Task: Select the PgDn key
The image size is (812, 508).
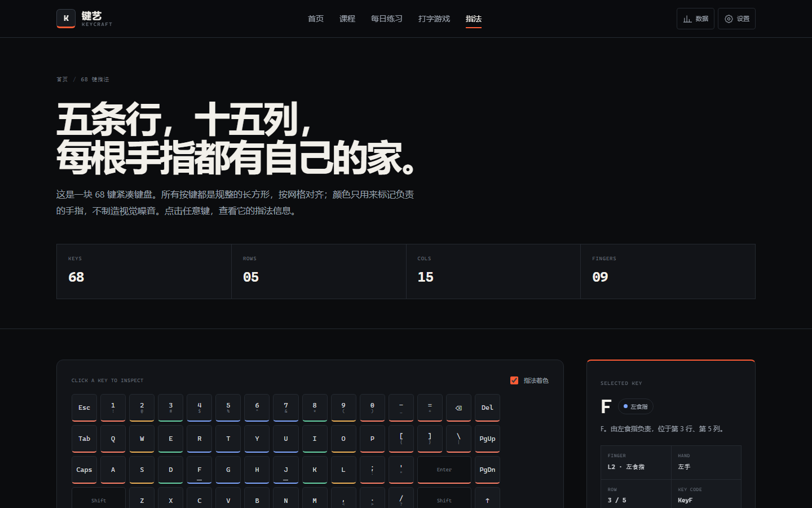Action: pos(487,470)
